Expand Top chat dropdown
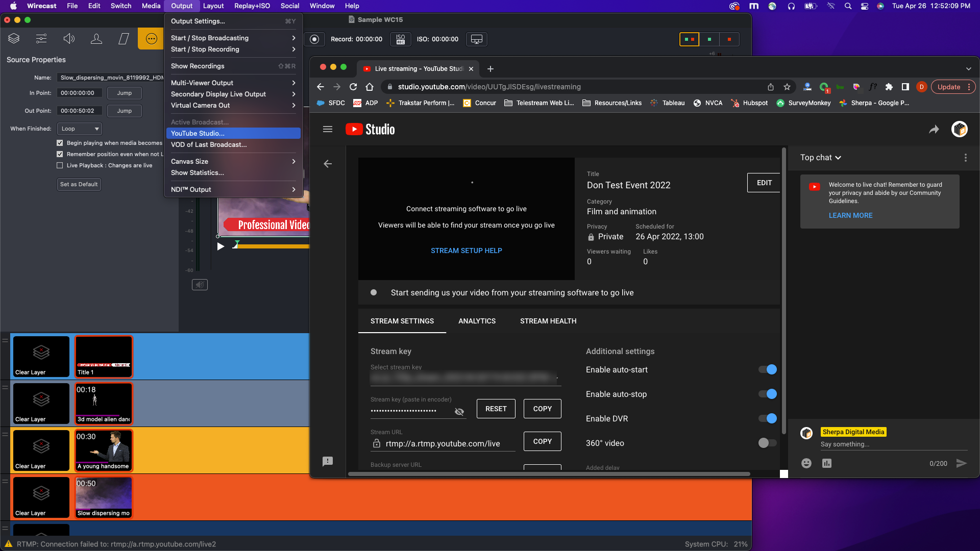This screenshot has height=551, width=980. pos(821,158)
